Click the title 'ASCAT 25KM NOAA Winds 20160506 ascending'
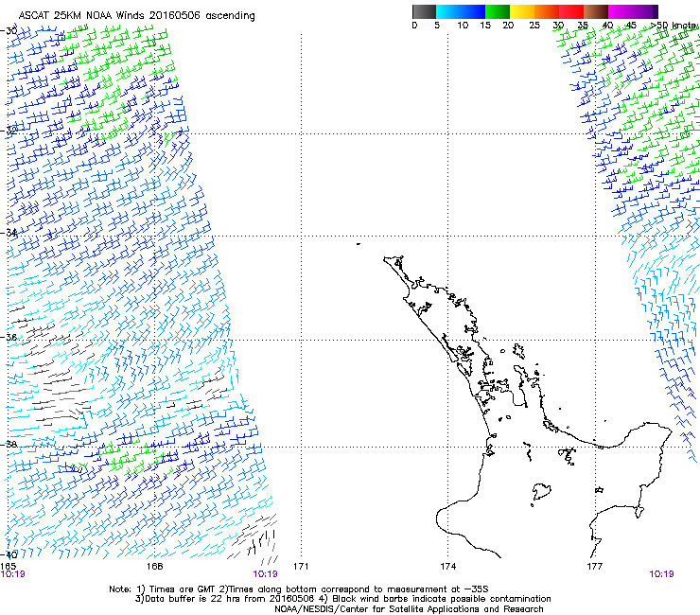 coord(136,16)
